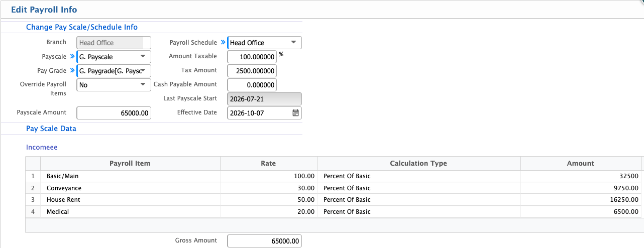Click the 32500 amount cell
The image size is (644, 248).
[581, 176]
